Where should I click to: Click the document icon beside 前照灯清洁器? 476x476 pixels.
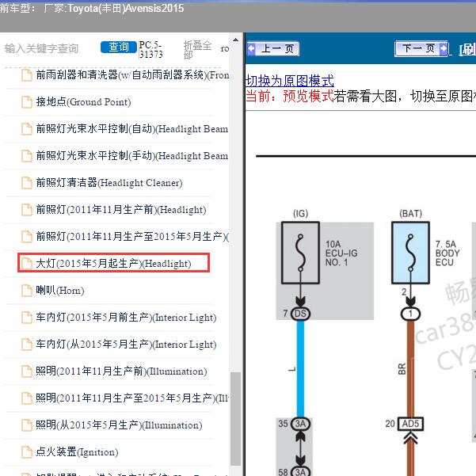[27, 183]
